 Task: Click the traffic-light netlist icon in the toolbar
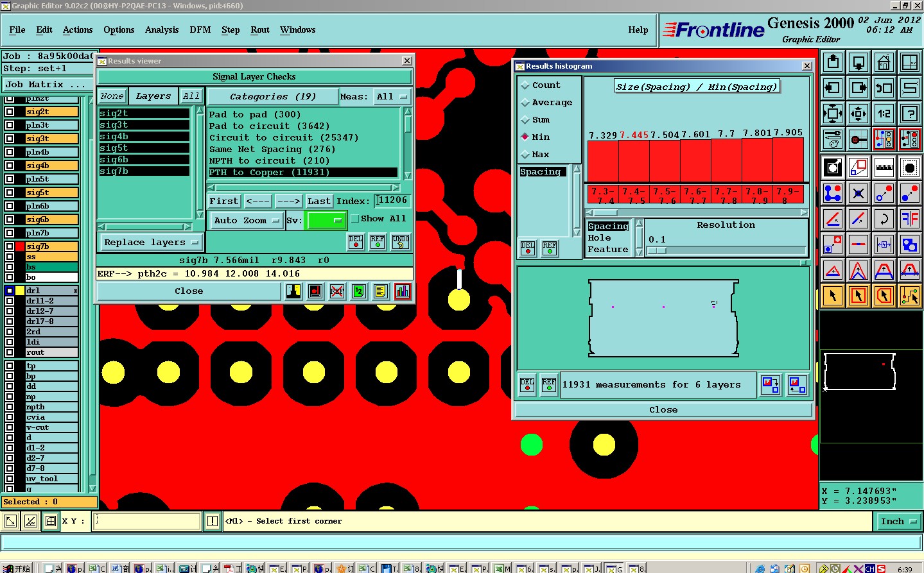(884, 139)
